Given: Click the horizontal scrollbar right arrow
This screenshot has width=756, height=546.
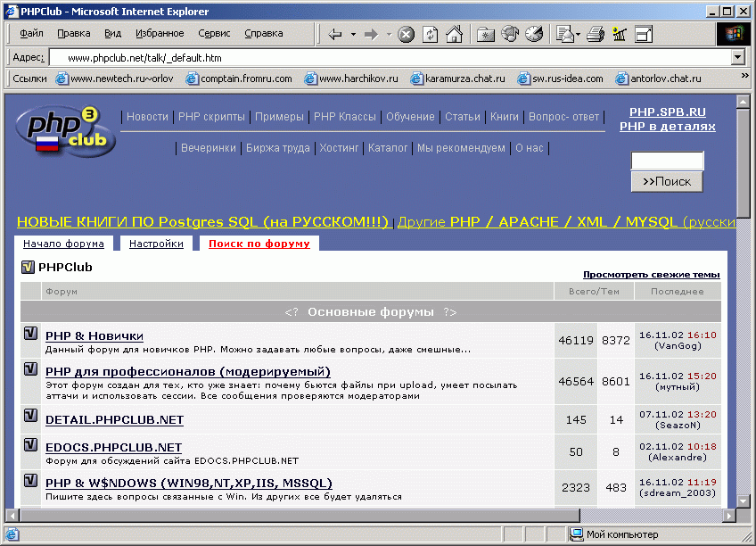Looking at the screenshot, I should (729, 516).
